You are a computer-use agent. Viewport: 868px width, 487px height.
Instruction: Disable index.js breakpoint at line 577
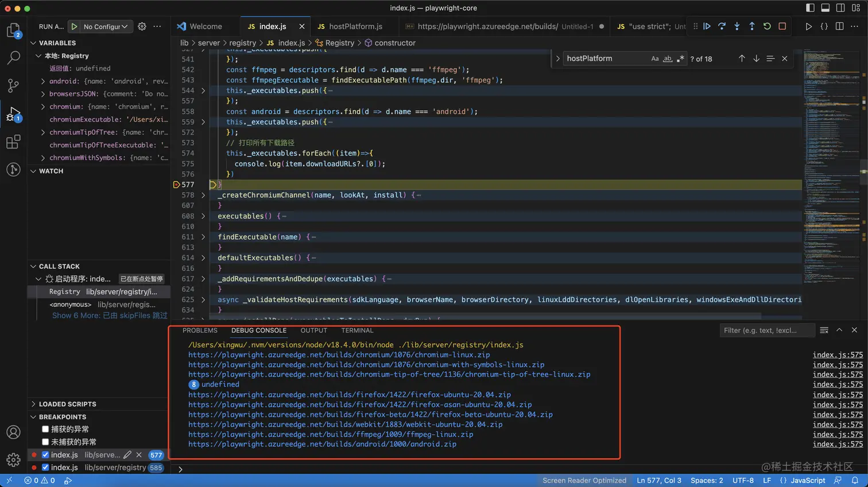click(x=45, y=455)
